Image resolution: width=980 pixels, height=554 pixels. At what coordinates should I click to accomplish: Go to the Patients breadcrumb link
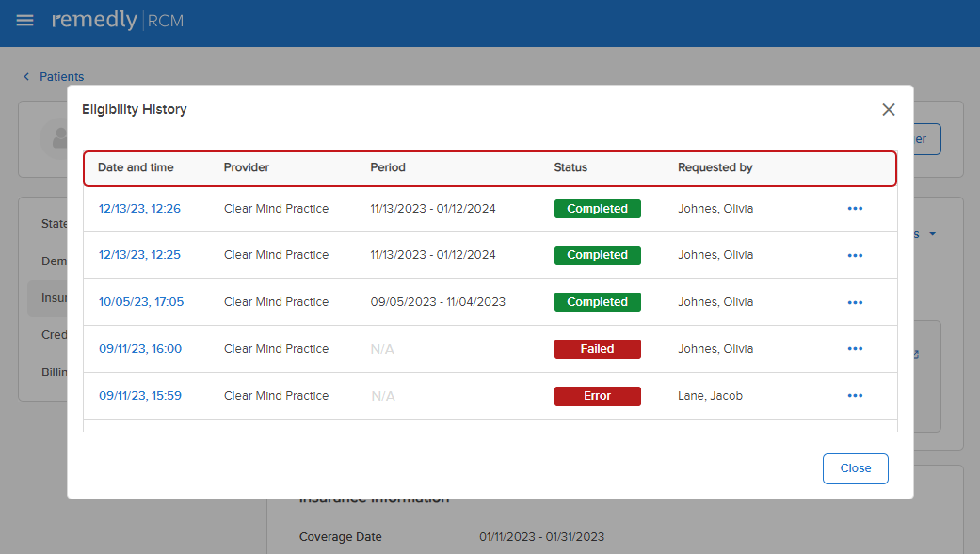click(x=61, y=77)
